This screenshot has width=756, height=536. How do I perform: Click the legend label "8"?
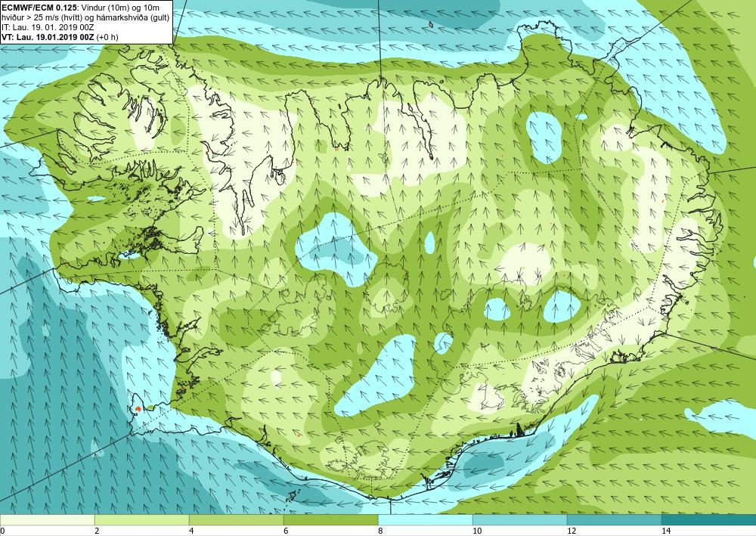coord(380,531)
